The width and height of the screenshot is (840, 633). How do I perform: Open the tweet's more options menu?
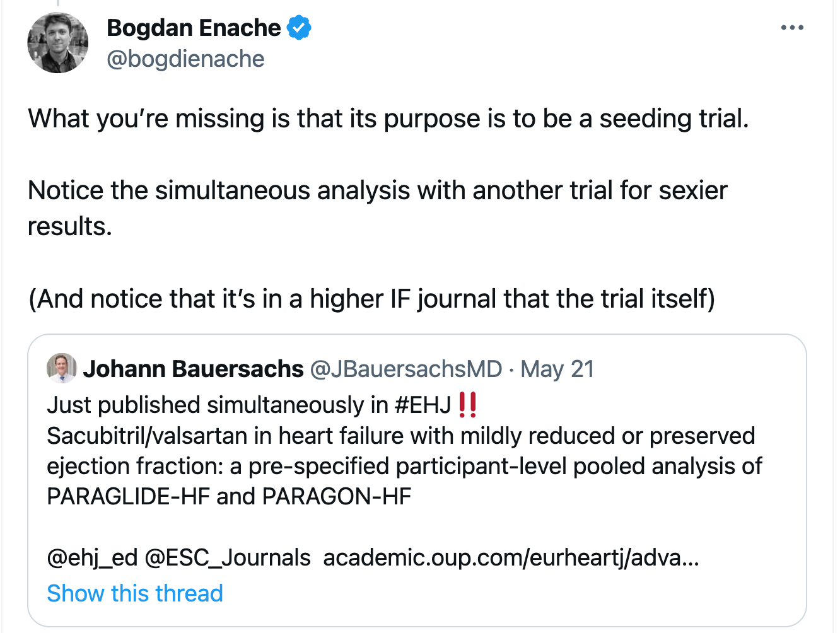[x=793, y=26]
